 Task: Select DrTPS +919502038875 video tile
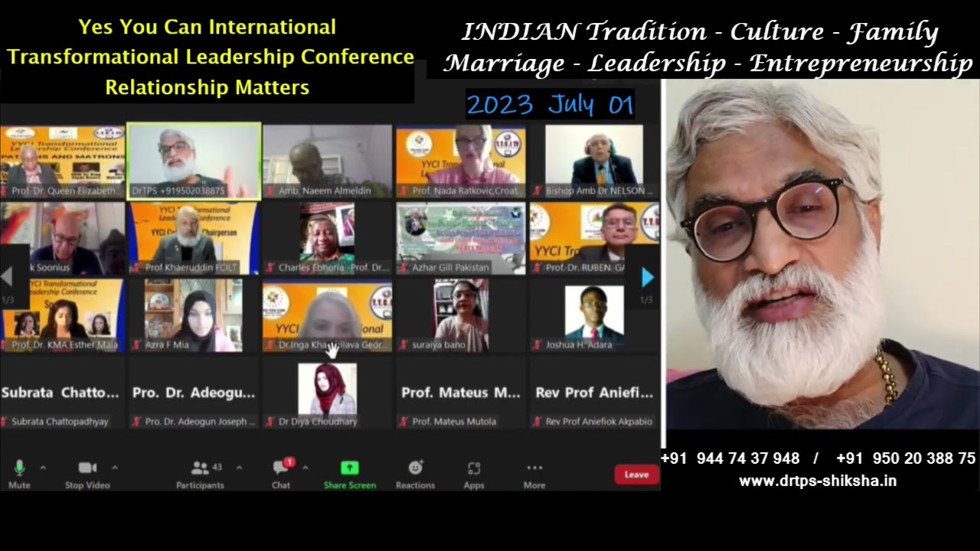tap(194, 161)
